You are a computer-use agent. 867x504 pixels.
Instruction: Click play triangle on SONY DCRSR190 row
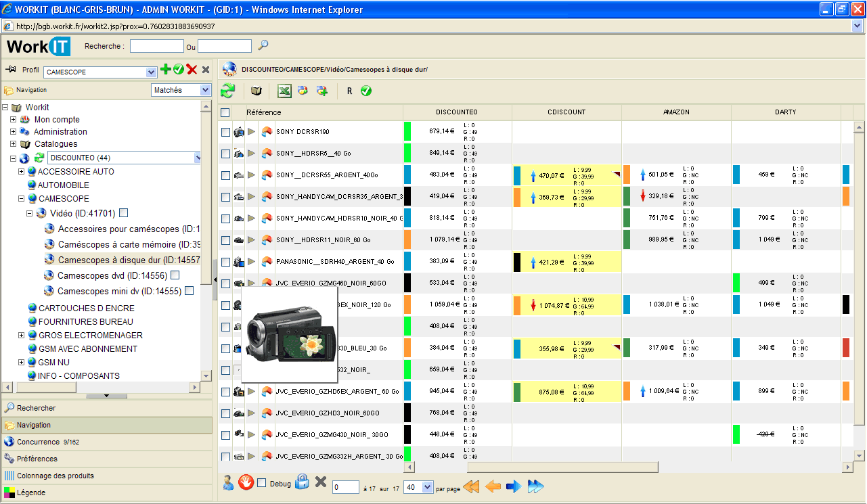coord(252,131)
